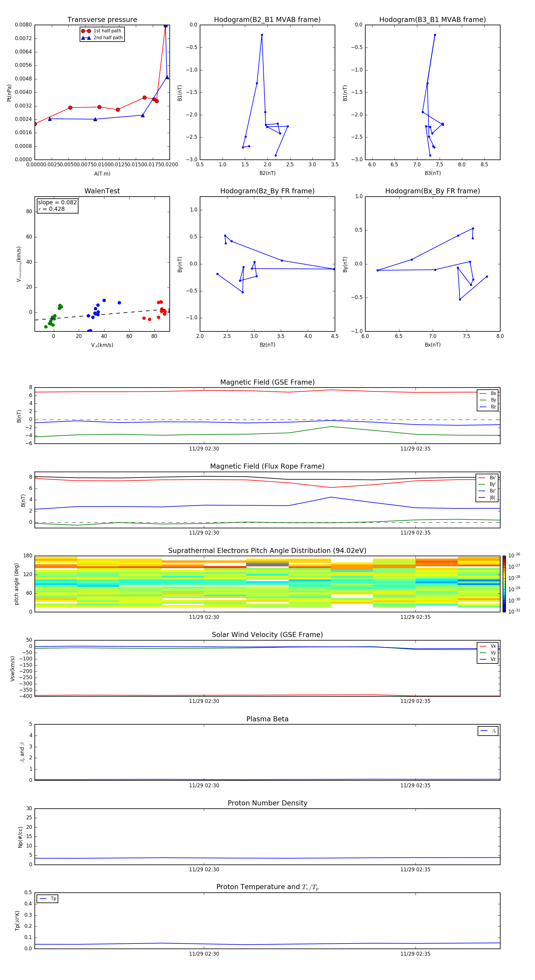The image size is (535, 980).
Task: Click the Walen test dashed fit line
Action: coord(102,314)
